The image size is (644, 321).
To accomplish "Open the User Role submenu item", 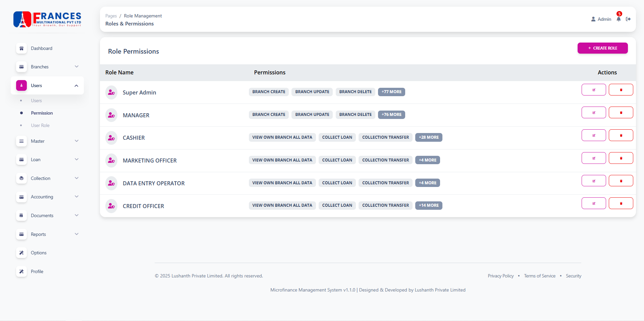I will coord(40,125).
